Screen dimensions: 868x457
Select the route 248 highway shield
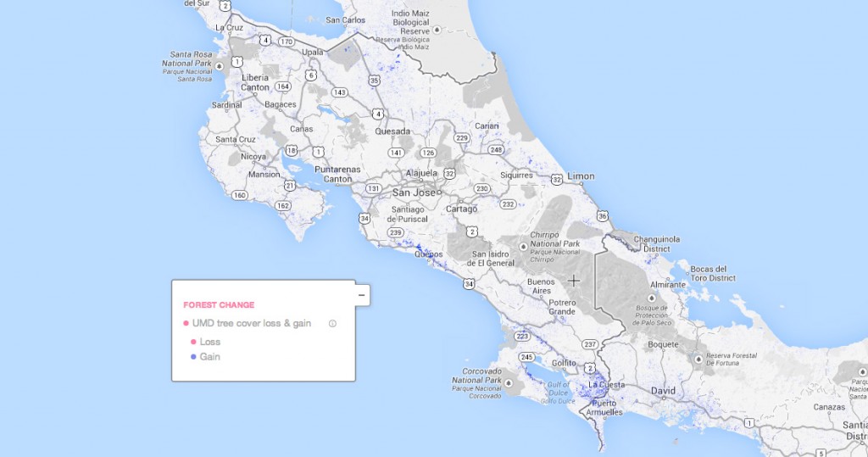click(x=496, y=150)
